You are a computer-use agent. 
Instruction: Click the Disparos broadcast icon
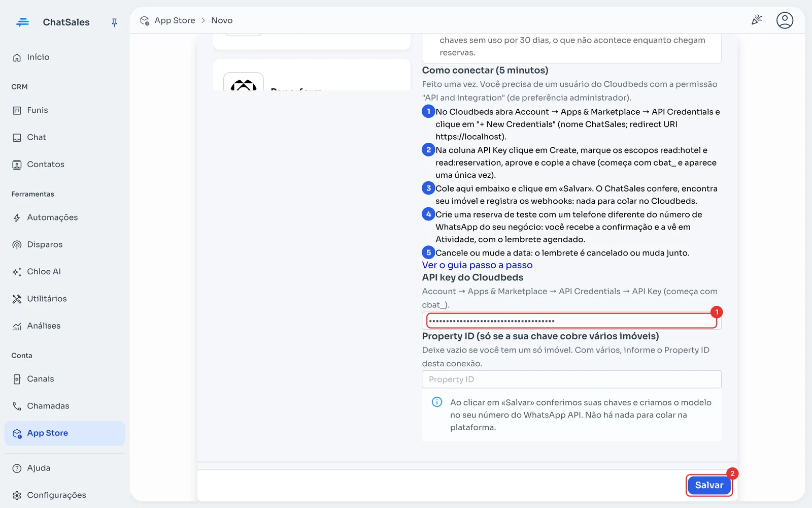17,245
